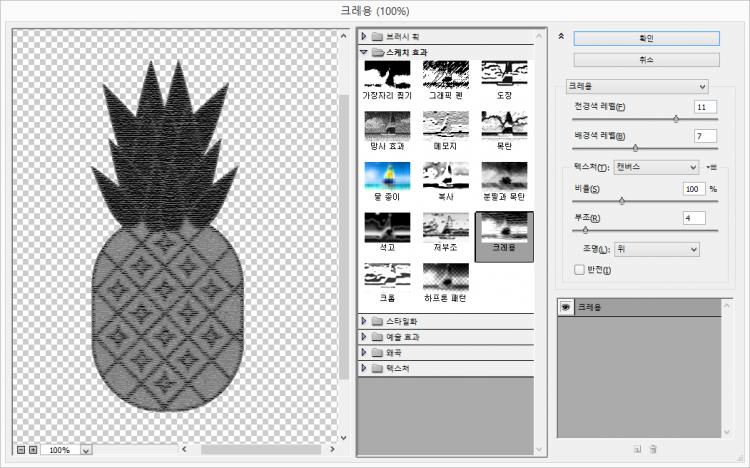Open the texture options flyout menu icon
The width and height of the screenshot is (750, 468).
712,167
